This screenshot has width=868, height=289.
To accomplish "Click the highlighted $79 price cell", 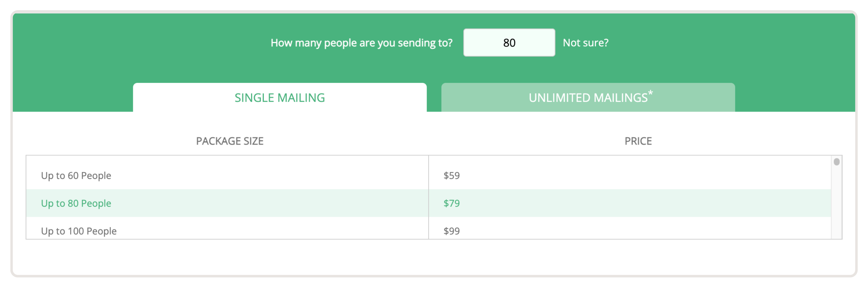I will [x=630, y=203].
